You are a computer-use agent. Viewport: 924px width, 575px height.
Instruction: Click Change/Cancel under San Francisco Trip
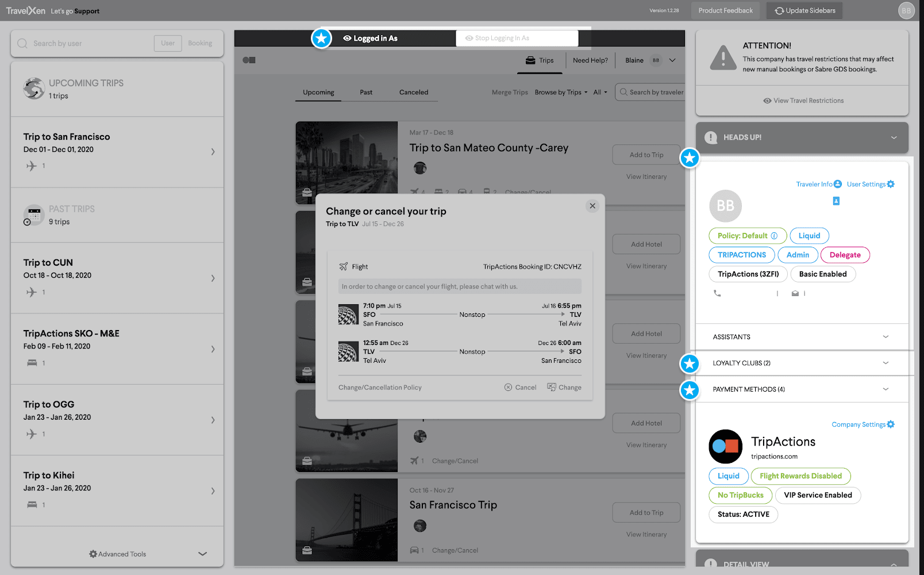click(x=455, y=550)
